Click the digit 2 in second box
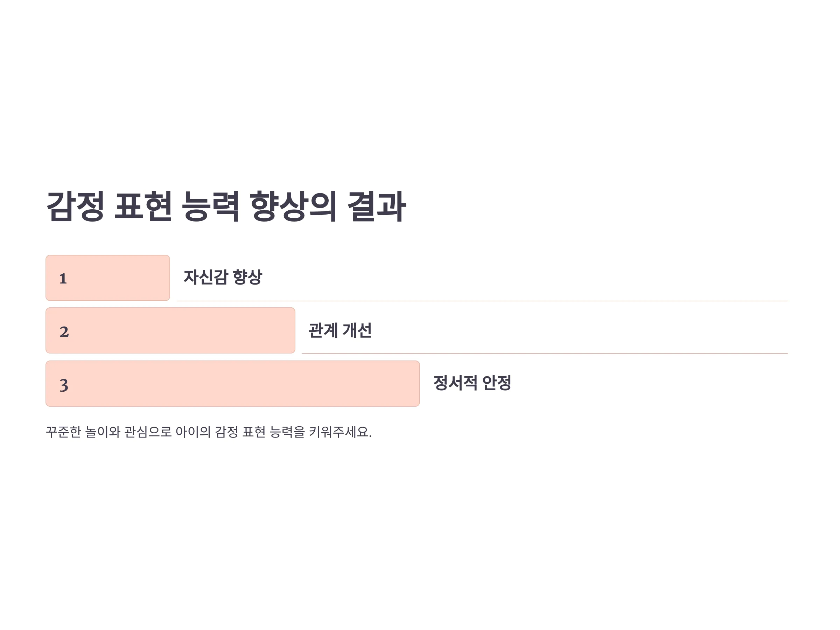 coord(64,332)
